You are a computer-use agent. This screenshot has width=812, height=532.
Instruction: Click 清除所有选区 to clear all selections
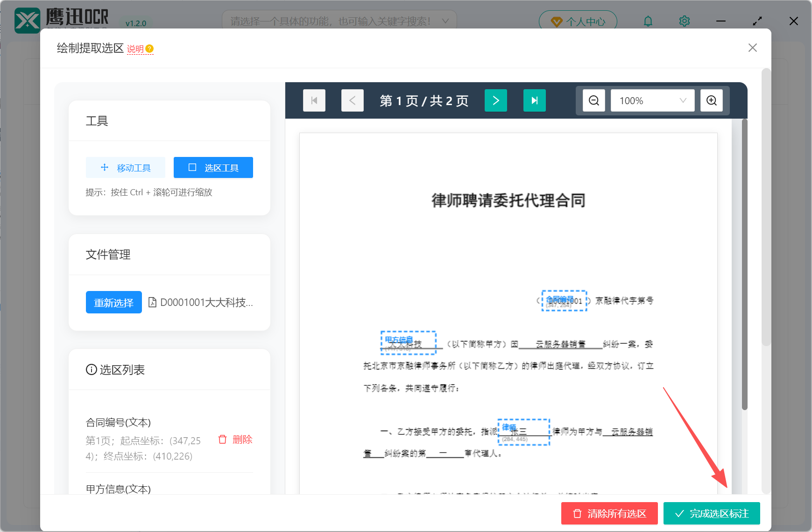point(609,513)
